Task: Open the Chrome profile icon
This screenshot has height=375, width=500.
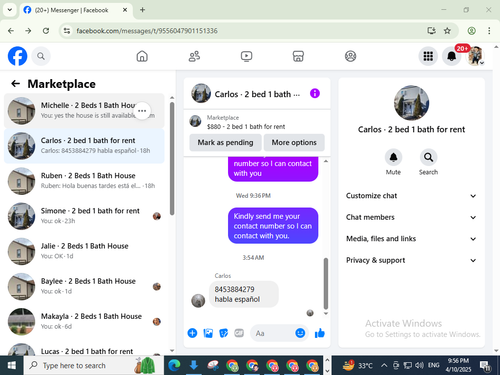Action: click(x=471, y=31)
